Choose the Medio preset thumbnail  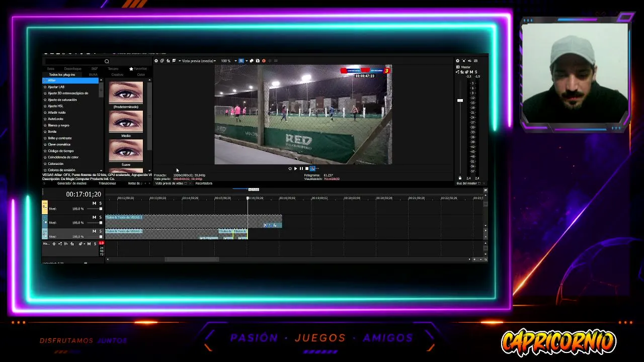click(126, 122)
